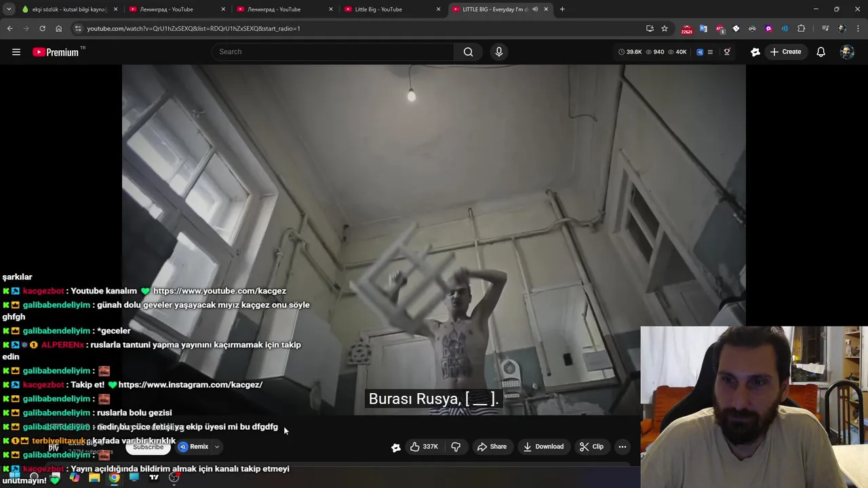Open stats bar list lines icon
The height and width of the screenshot is (488, 868).
[x=710, y=52]
